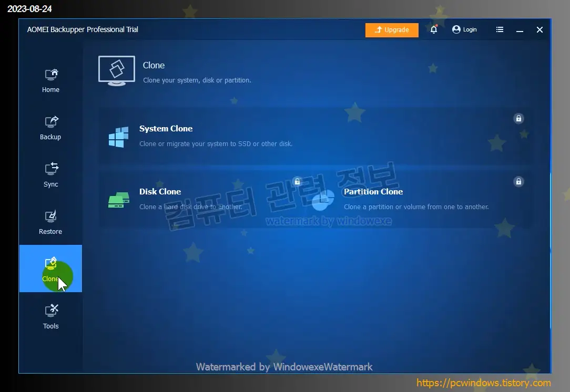The width and height of the screenshot is (570, 392).
Task: Open the Home section in sidebar
Action: click(x=50, y=80)
